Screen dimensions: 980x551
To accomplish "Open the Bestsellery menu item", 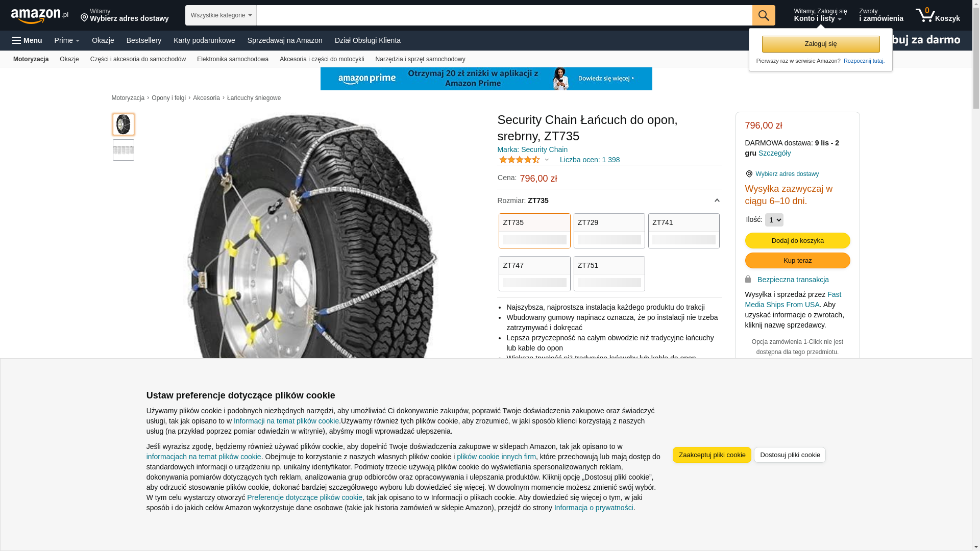I will (x=144, y=40).
